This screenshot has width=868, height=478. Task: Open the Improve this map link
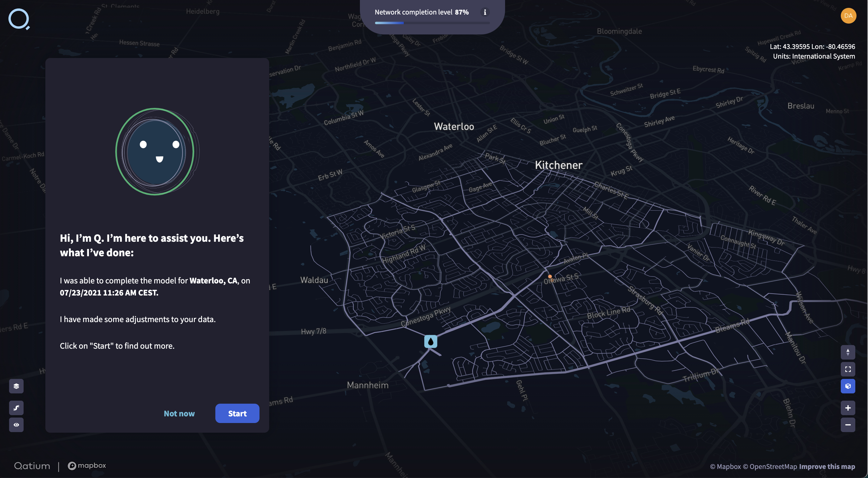827,467
